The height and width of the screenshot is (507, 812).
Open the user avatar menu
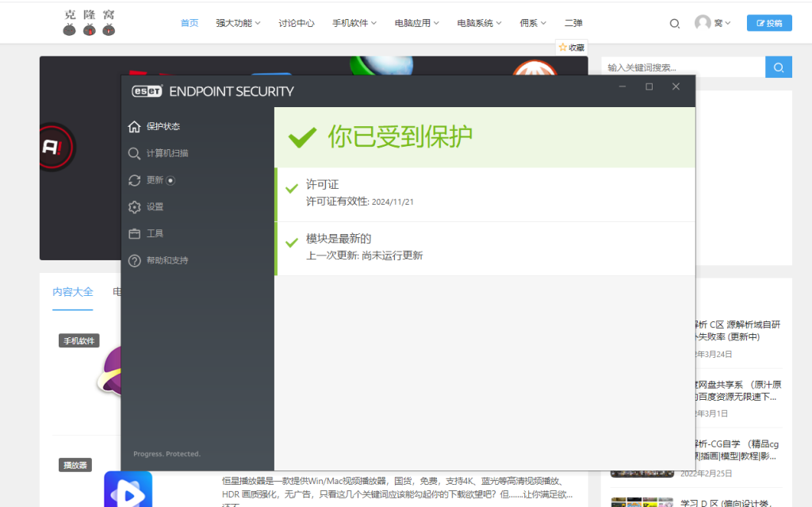[713, 22]
